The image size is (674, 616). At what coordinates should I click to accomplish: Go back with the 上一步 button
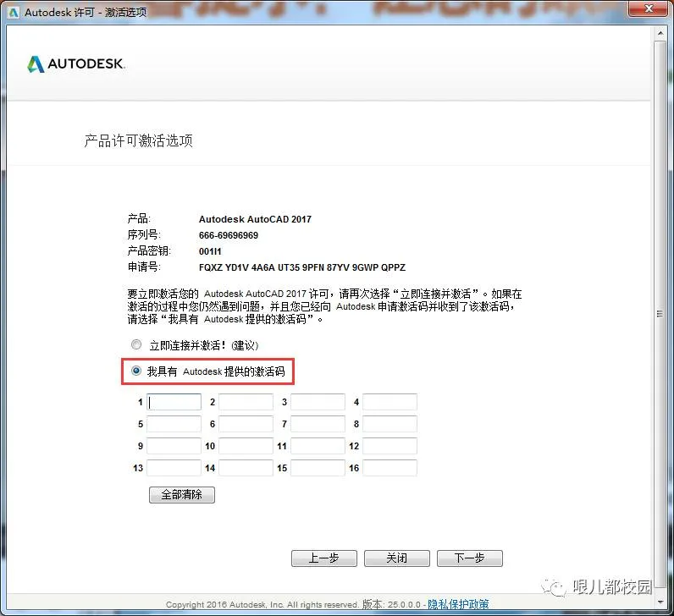click(x=324, y=558)
